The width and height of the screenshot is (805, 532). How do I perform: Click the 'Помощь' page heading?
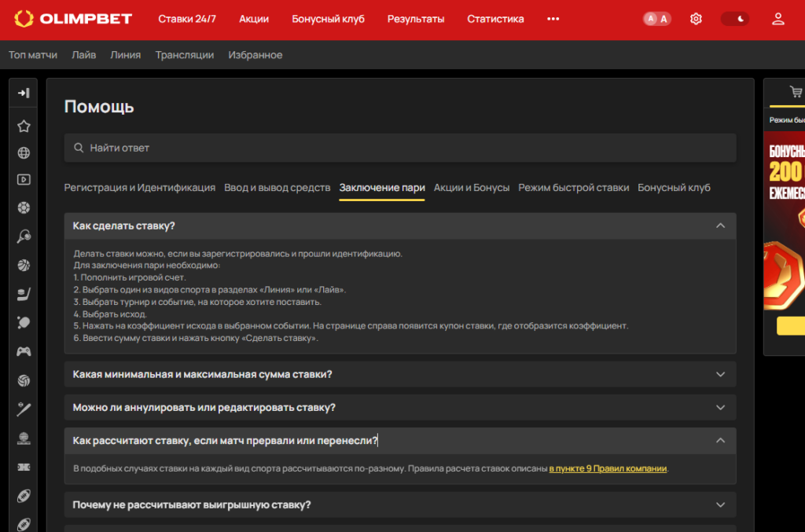click(x=99, y=107)
